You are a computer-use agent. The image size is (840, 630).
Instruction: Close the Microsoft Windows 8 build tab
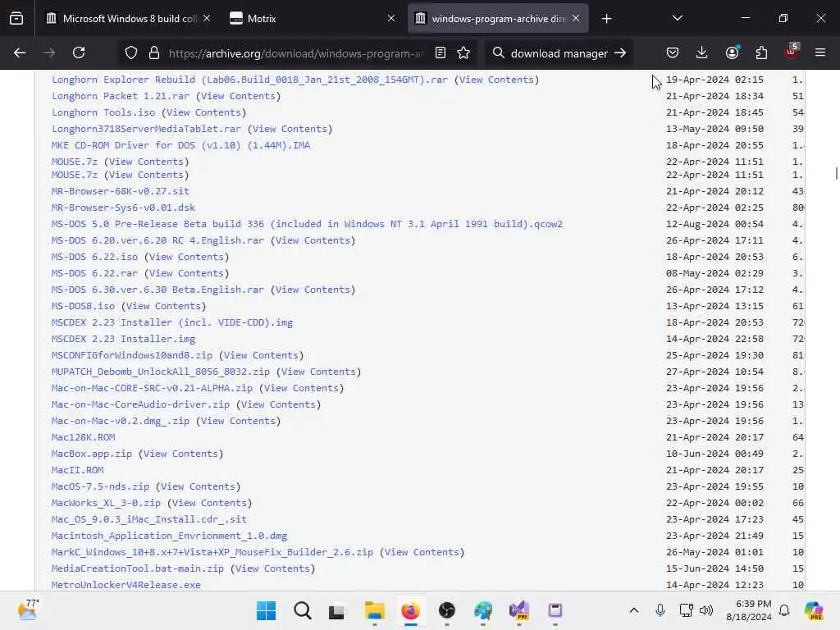(207, 18)
